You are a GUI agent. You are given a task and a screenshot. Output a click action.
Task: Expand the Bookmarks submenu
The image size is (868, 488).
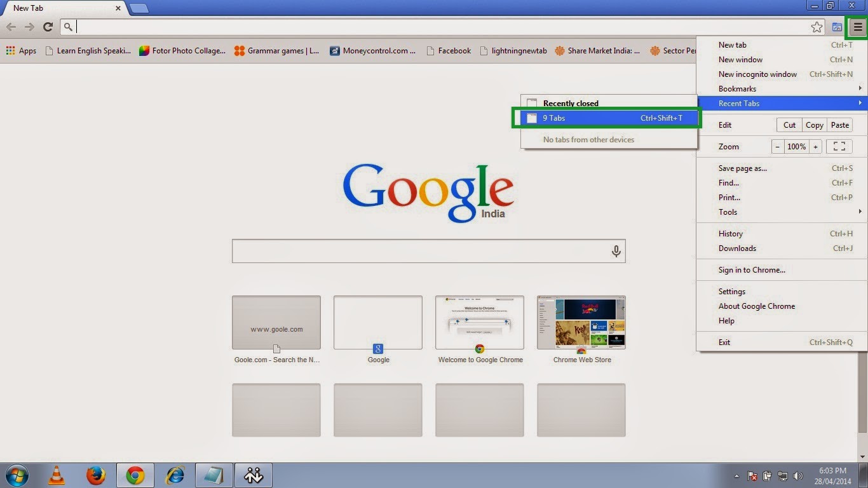click(x=782, y=89)
